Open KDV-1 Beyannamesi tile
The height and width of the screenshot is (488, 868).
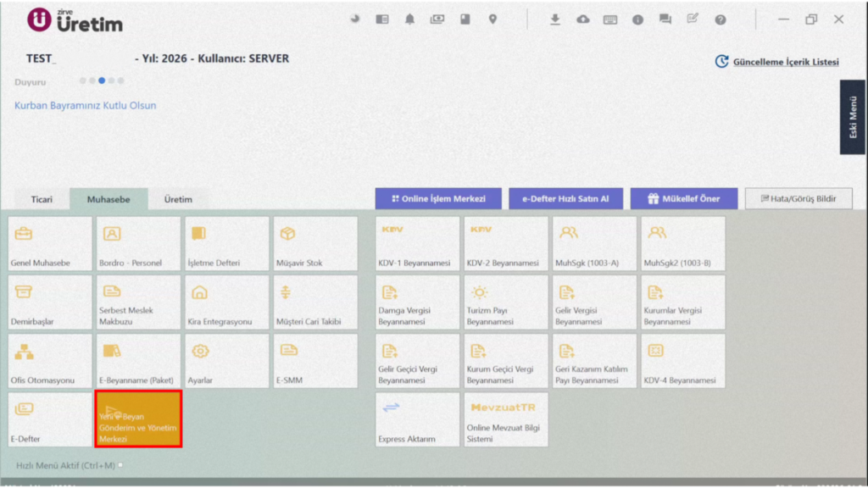click(417, 243)
